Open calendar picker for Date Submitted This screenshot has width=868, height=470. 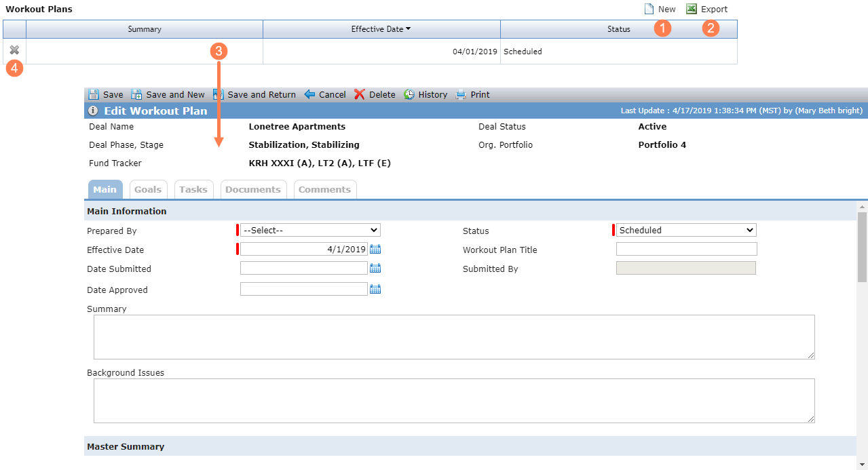pyautogui.click(x=375, y=269)
